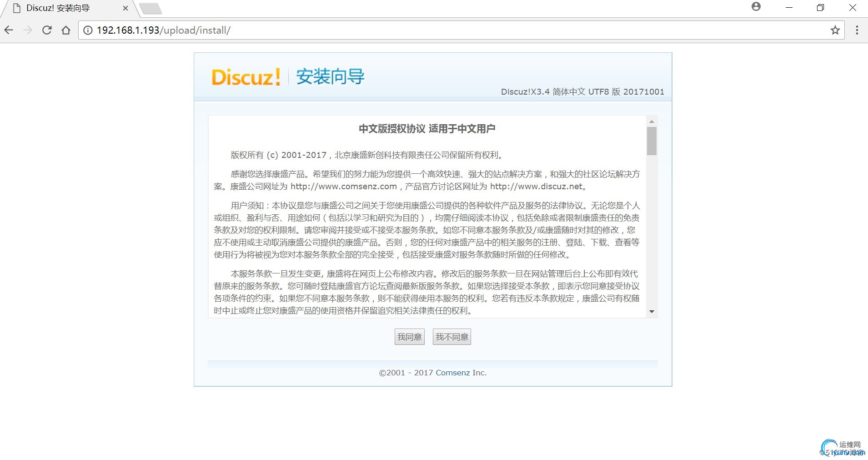This screenshot has width=868, height=460.
Task: Click the browser Forward arrow
Action: (x=28, y=30)
